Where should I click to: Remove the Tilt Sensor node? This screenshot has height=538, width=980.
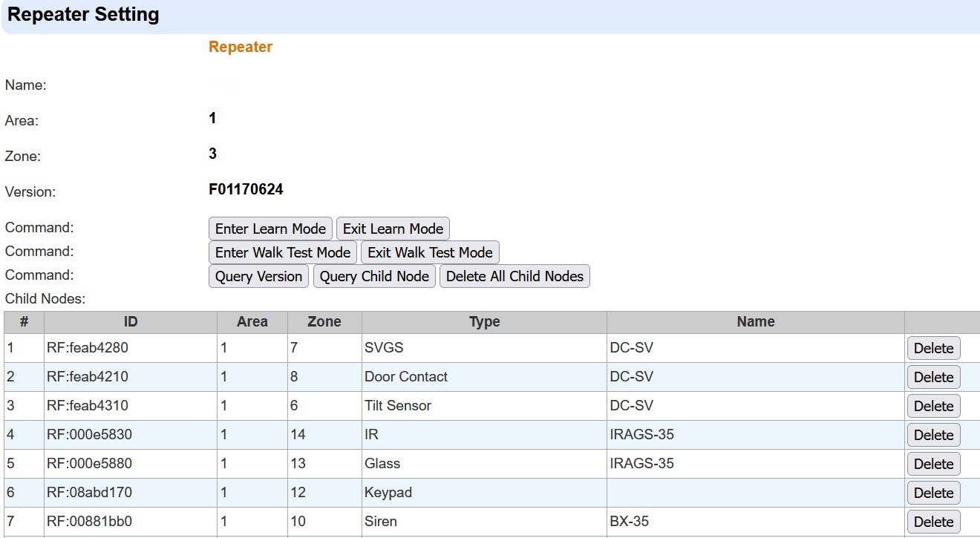click(x=933, y=406)
